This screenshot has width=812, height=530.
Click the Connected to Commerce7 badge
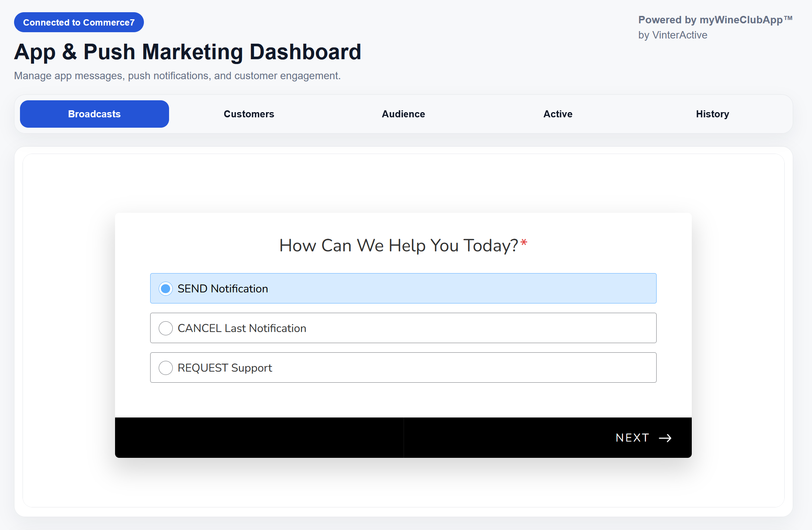pyautogui.click(x=79, y=22)
